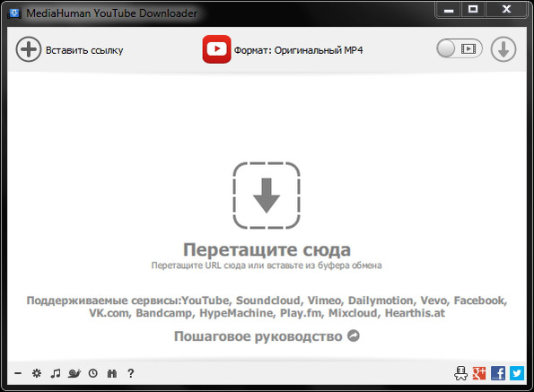
Task: Toggle the auto-download video switch
Action: (x=460, y=48)
